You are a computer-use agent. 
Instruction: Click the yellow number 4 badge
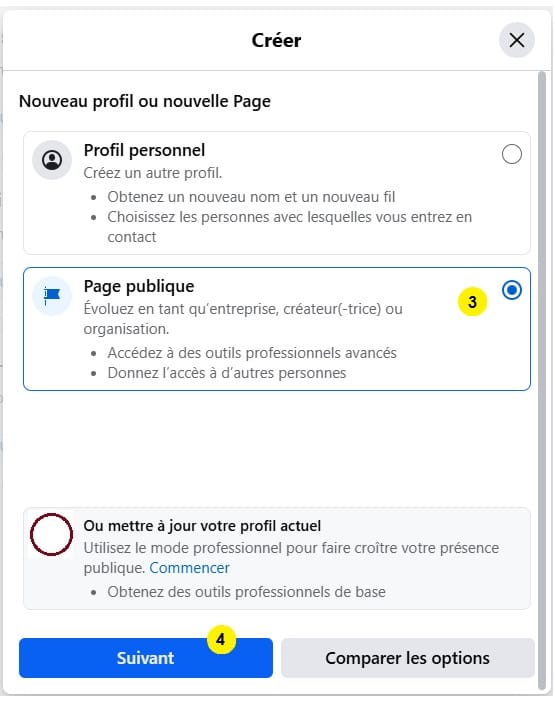(221, 639)
